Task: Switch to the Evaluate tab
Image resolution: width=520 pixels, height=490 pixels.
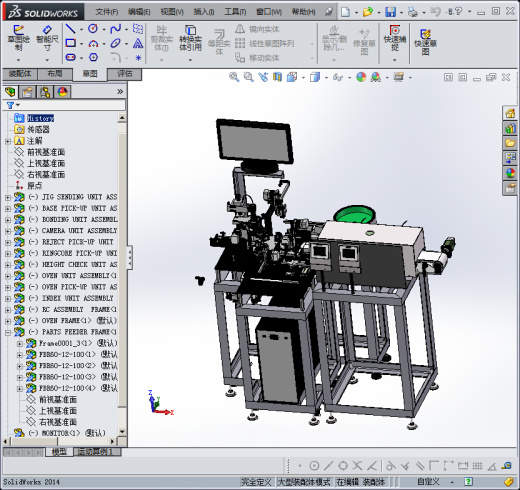Action: (x=125, y=74)
